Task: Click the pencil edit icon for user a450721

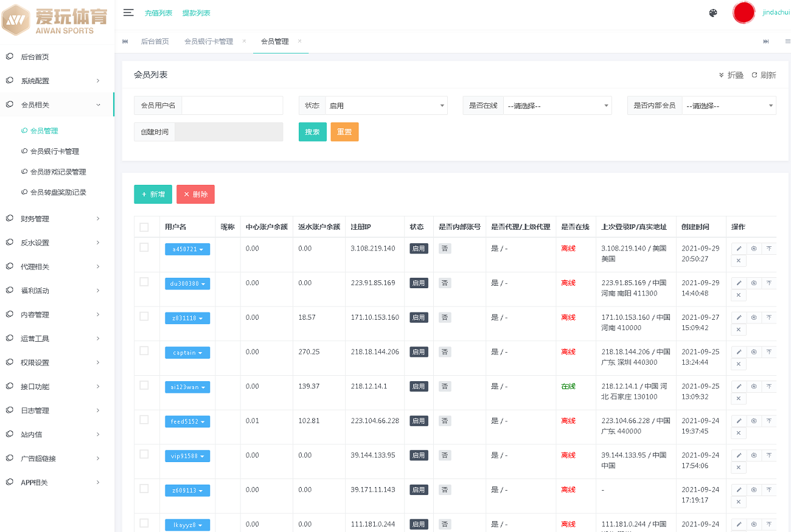Action: (739, 249)
